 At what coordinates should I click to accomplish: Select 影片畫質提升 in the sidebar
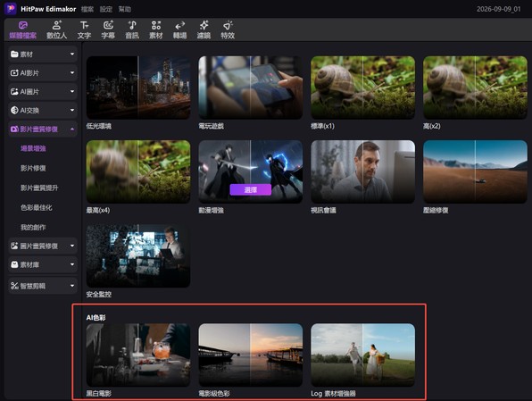(x=39, y=188)
